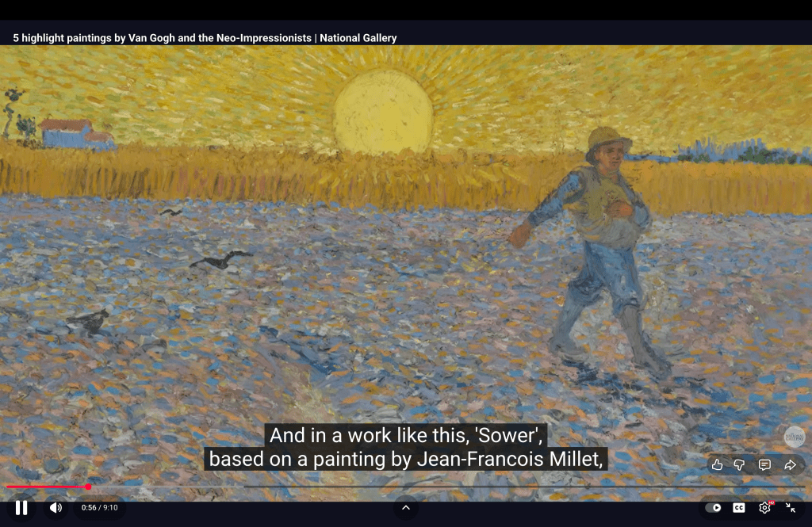Mute the video volume
The image size is (812, 527).
tap(56, 507)
